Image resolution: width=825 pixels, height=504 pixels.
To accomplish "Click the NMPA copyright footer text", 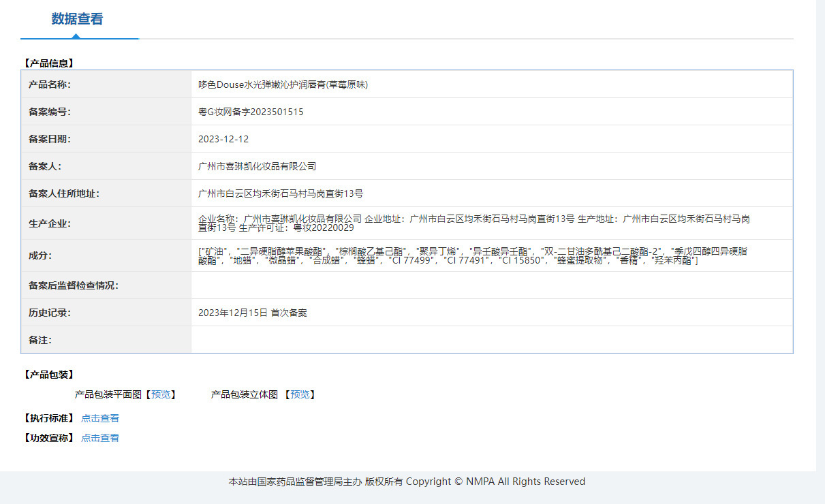I will pos(407,482).
